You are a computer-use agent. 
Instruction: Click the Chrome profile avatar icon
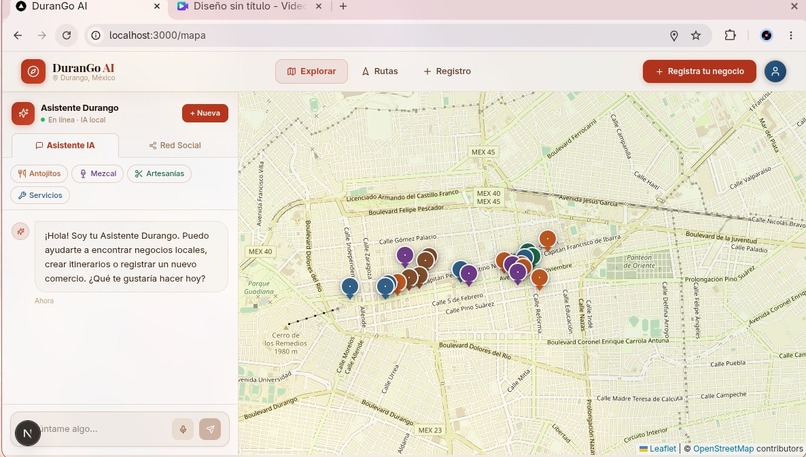[x=766, y=35]
